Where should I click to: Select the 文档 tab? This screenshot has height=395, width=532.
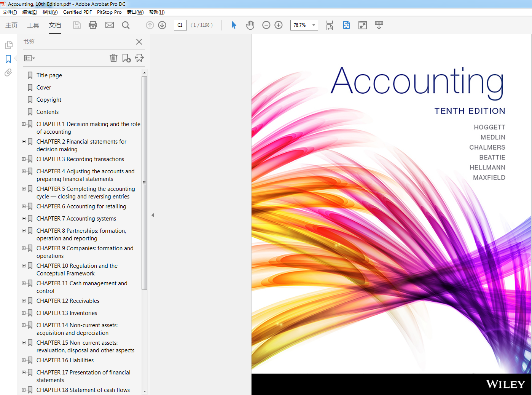[55, 25]
